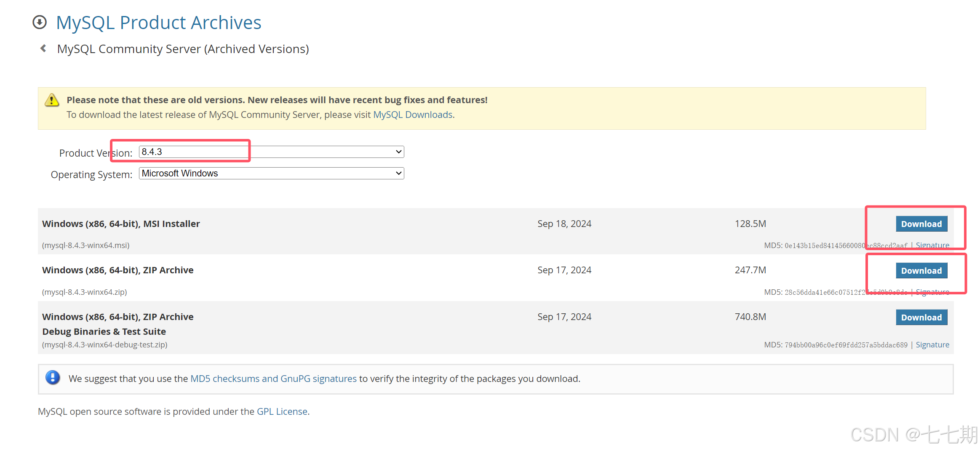
Task: Open the GPL License link
Action: (282, 411)
